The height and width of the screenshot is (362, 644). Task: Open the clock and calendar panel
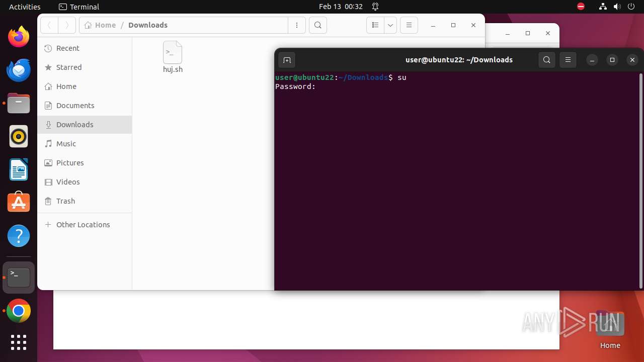coord(341,7)
